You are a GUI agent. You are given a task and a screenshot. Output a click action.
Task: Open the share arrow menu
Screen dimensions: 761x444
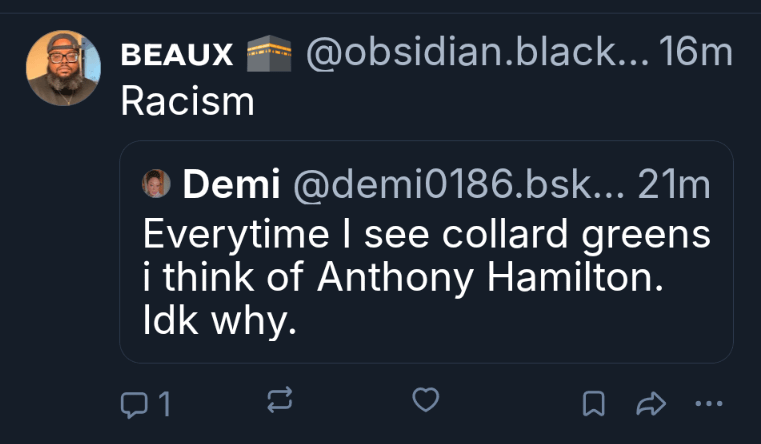pos(650,403)
